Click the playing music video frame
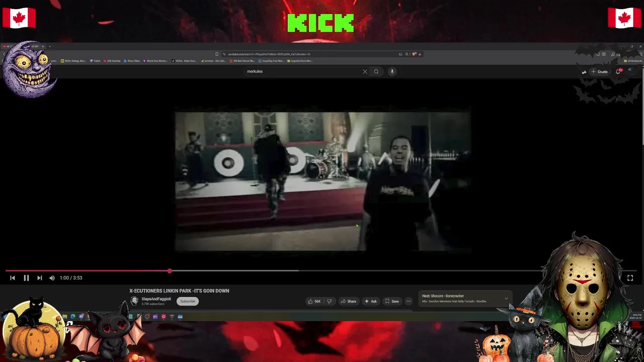The height and width of the screenshot is (362, 644). click(x=323, y=181)
